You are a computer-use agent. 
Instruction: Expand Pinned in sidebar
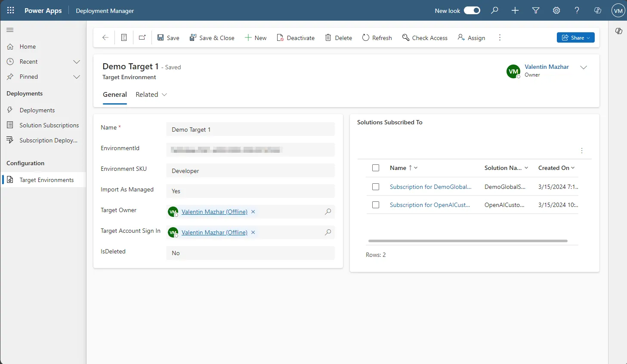[x=77, y=77]
